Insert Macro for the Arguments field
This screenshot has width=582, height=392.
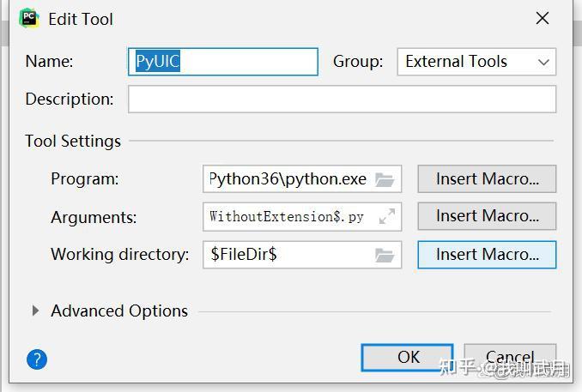coord(487,216)
